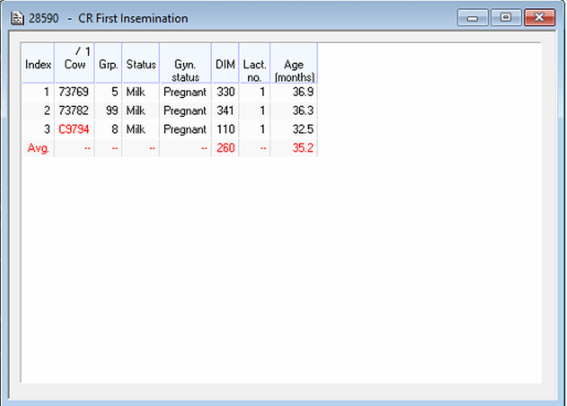The image size is (567, 406).
Task: Click the Gyn. status column header
Action: coord(186,63)
